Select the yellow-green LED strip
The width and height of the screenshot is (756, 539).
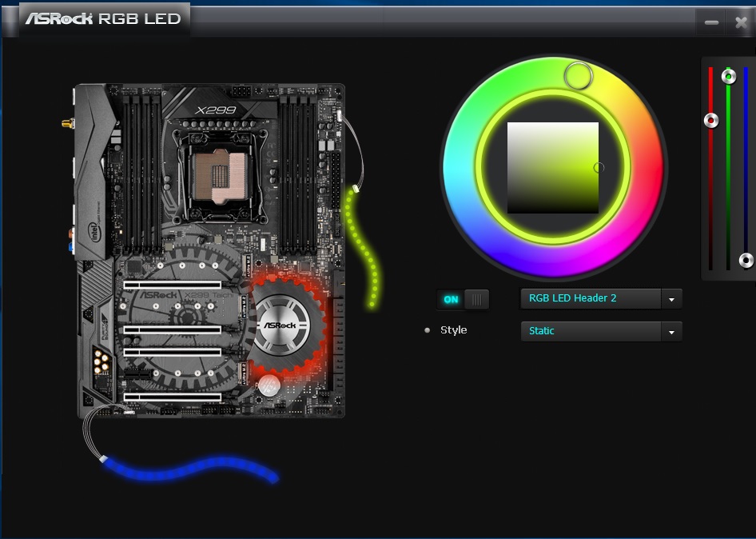[x=363, y=249]
